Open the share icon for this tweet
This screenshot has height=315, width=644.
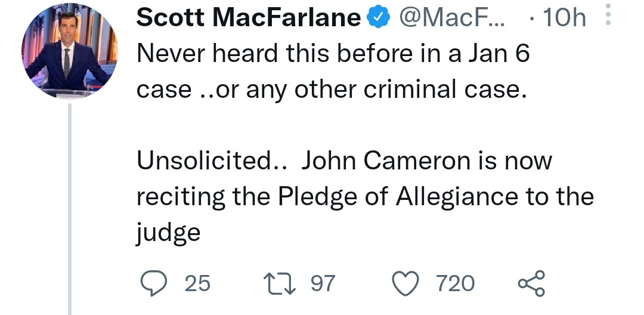click(x=531, y=283)
